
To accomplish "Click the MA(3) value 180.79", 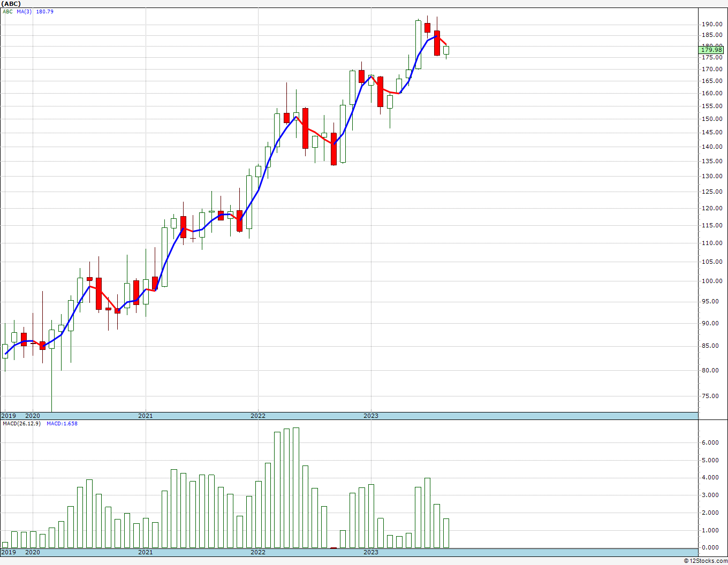I will click(44, 12).
